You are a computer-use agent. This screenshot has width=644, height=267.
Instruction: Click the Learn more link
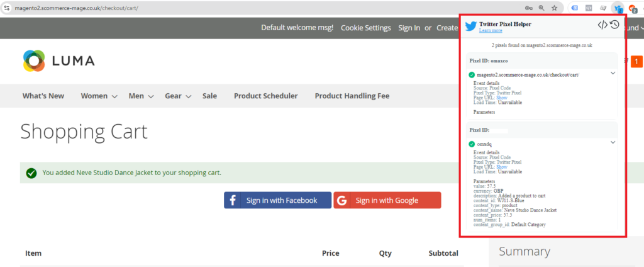click(491, 30)
